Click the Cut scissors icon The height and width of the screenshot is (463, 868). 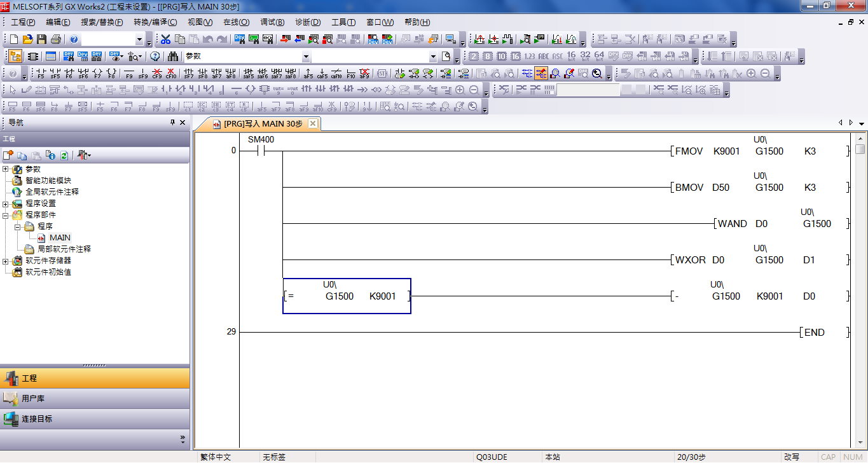[x=165, y=39]
